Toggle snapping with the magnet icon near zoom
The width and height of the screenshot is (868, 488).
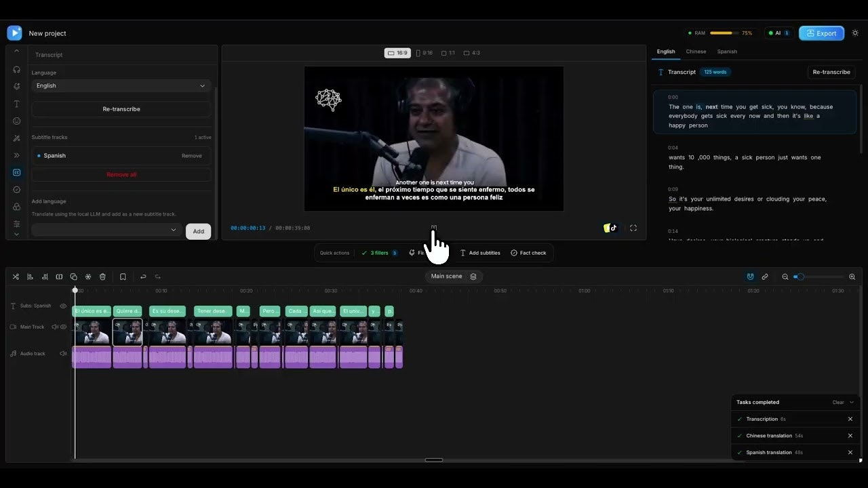750,277
